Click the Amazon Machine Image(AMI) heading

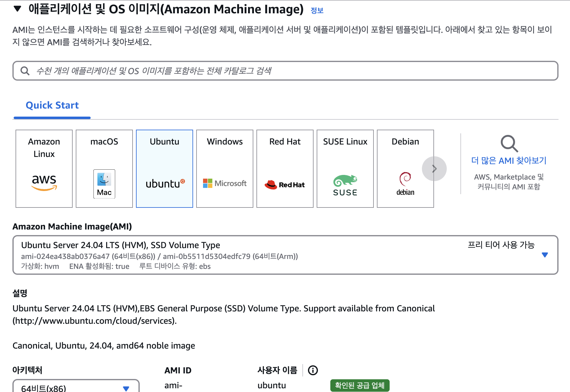72,227
